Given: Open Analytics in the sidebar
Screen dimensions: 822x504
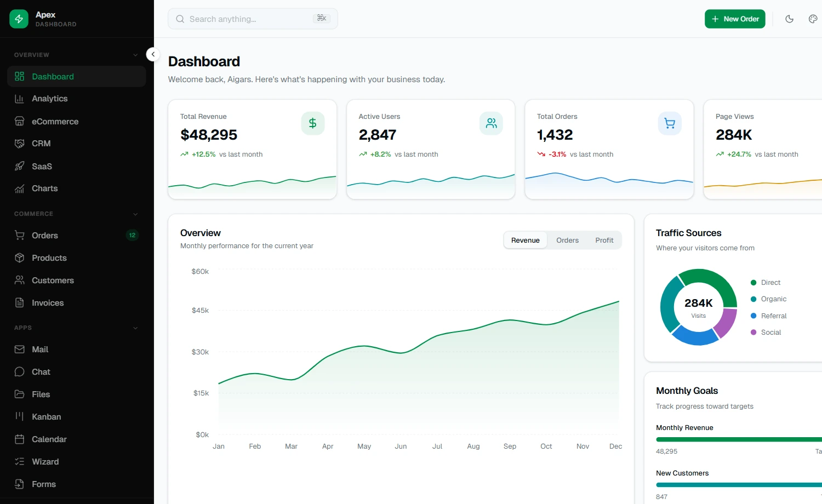Looking at the screenshot, I should 77,99.
